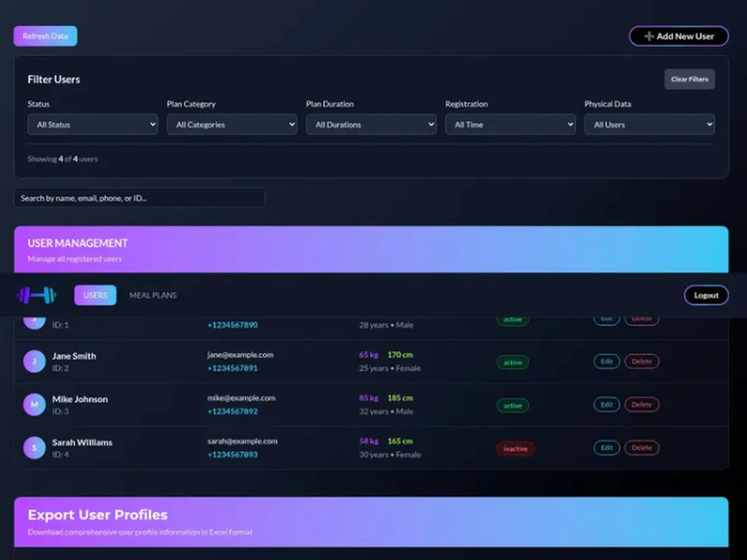Click sarah@example.com email

(242, 441)
